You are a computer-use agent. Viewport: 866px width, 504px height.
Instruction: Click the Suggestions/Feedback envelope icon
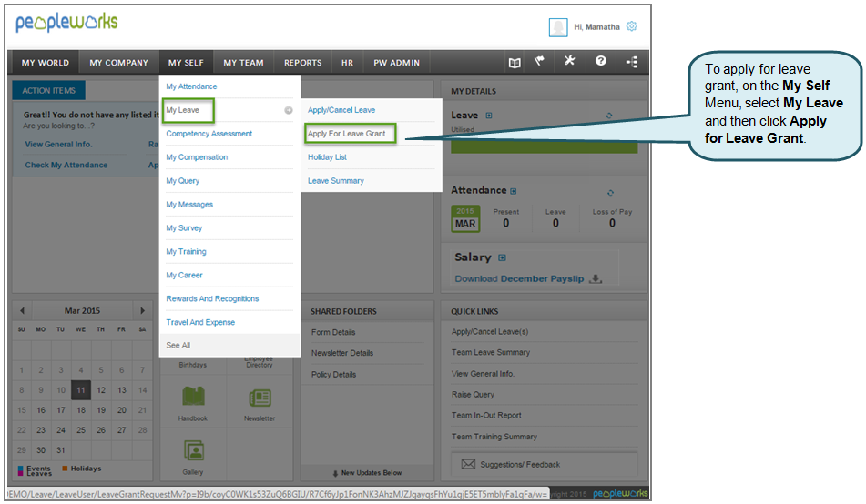[x=468, y=464]
